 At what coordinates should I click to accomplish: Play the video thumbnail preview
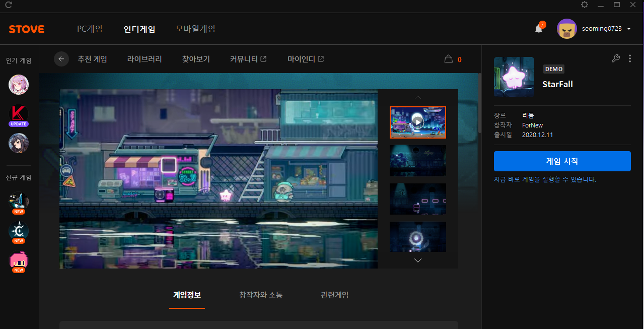(x=417, y=122)
